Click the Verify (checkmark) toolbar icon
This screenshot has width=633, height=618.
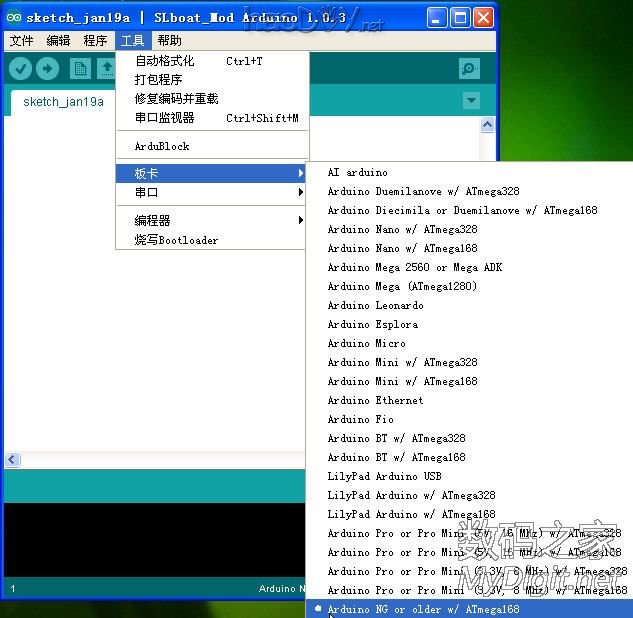[21, 68]
